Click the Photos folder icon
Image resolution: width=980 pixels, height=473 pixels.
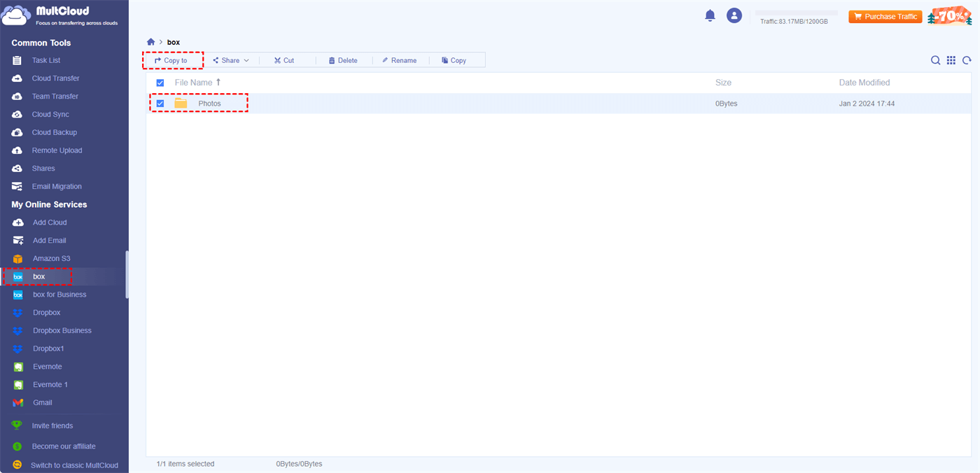[x=181, y=104]
